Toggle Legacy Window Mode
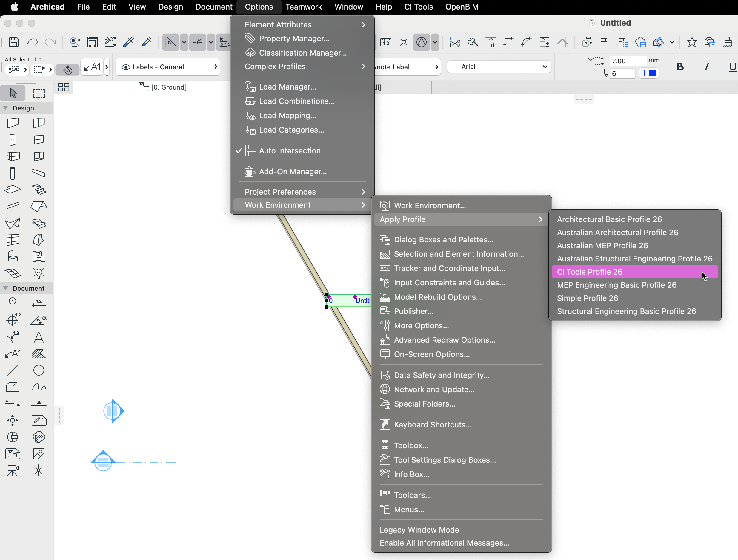This screenshot has height=560, width=738. [419, 530]
